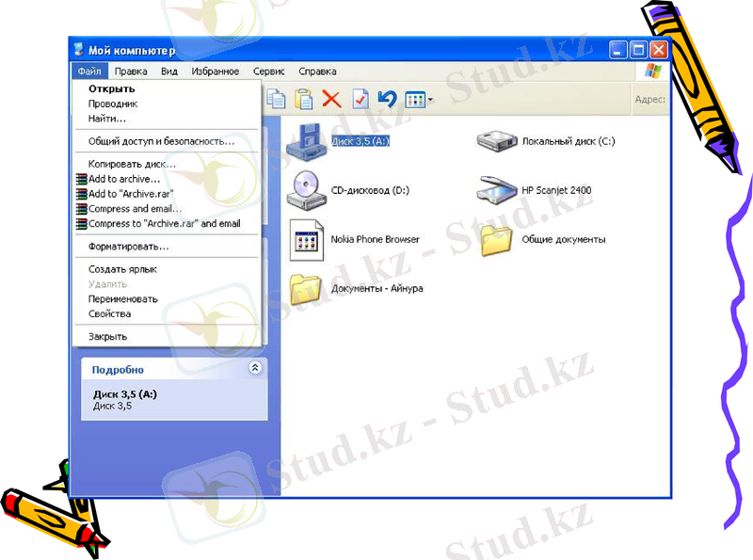
Task: Click the Paste clipboard toolbar icon
Action: click(303, 99)
